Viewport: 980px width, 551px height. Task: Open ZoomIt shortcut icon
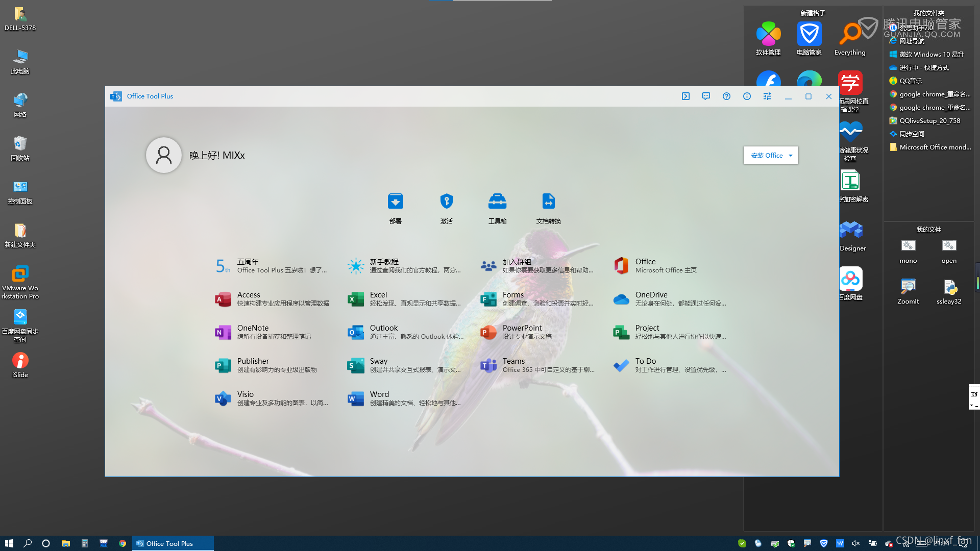click(908, 291)
